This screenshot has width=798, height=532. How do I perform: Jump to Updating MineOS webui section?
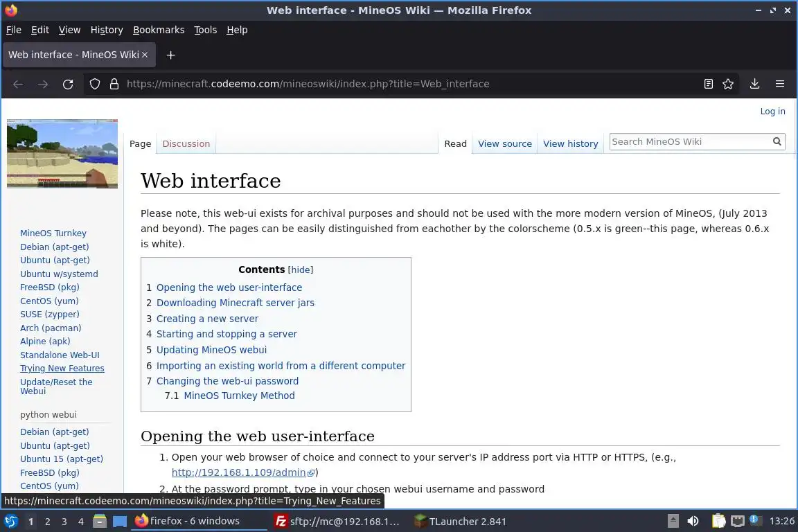tap(211, 350)
